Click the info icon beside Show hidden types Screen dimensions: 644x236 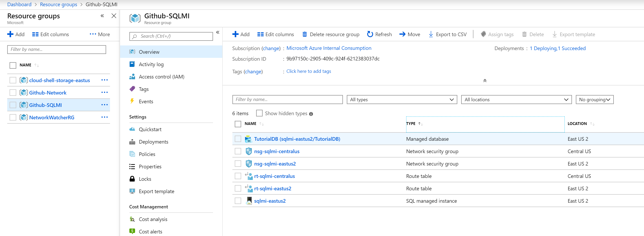click(x=311, y=114)
